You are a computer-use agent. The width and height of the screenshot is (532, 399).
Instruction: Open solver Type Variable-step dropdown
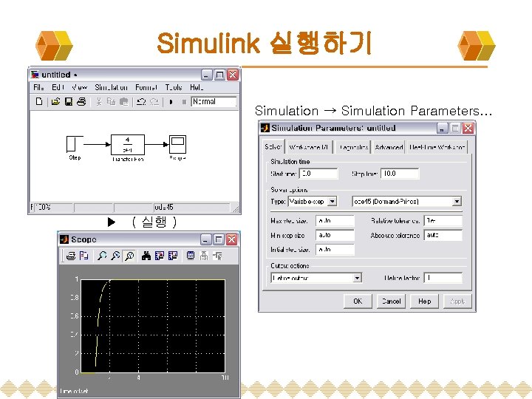313,202
